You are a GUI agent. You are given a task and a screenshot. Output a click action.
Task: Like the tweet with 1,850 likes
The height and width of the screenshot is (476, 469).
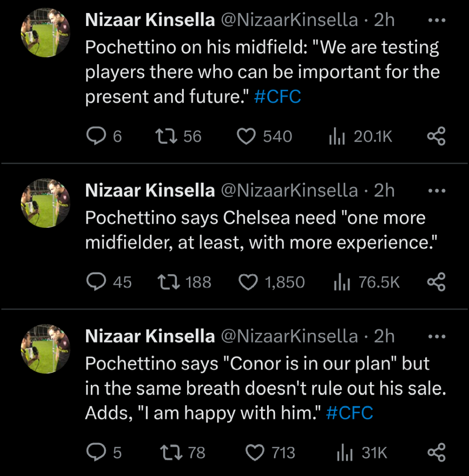tap(248, 282)
